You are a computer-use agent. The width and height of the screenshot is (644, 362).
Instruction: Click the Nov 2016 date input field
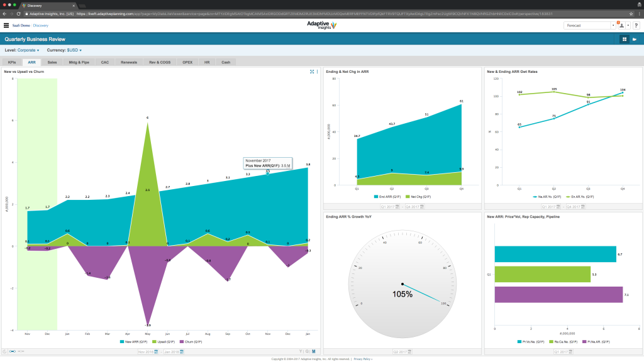coord(145,351)
